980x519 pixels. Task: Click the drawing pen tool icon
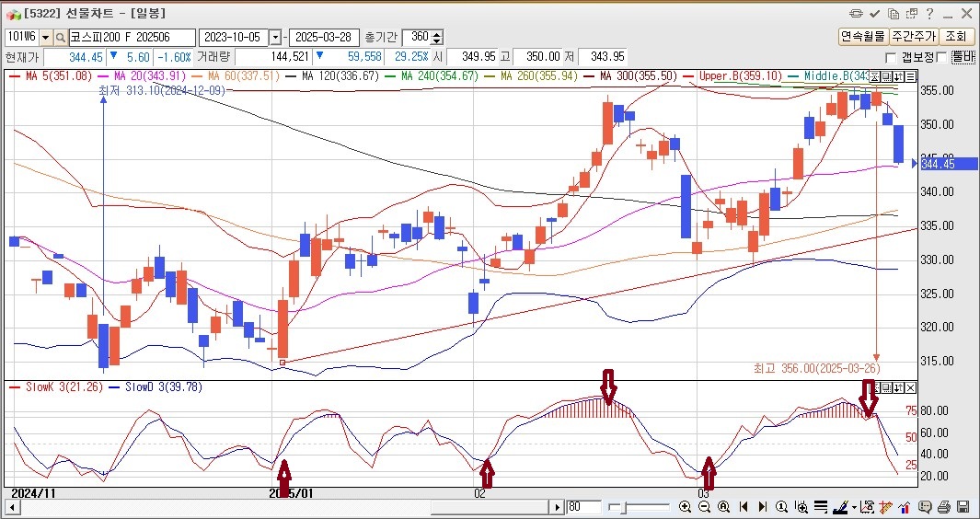tap(842, 506)
